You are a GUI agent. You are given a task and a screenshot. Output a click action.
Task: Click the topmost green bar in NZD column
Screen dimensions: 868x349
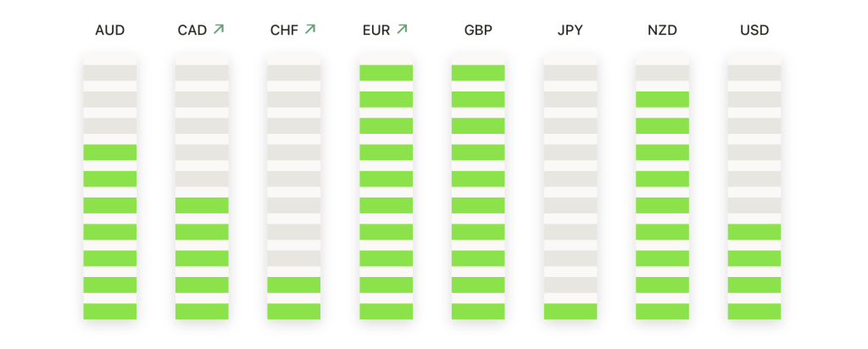point(662,100)
